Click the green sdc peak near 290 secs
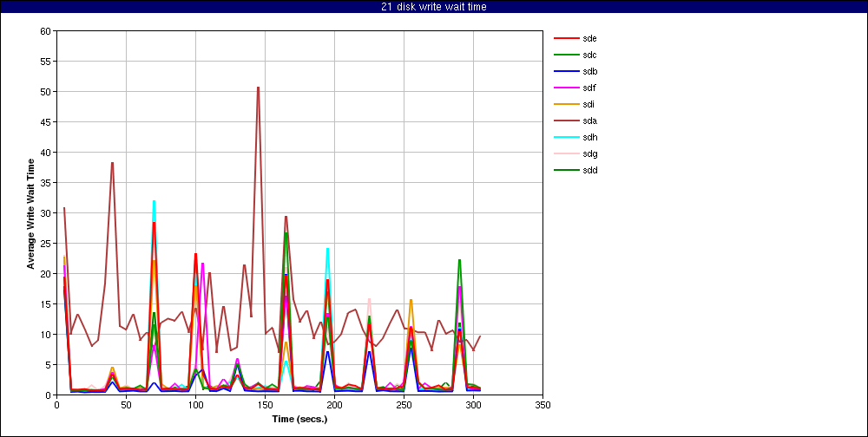Image resolution: width=868 pixels, height=437 pixels. pos(459,260)
